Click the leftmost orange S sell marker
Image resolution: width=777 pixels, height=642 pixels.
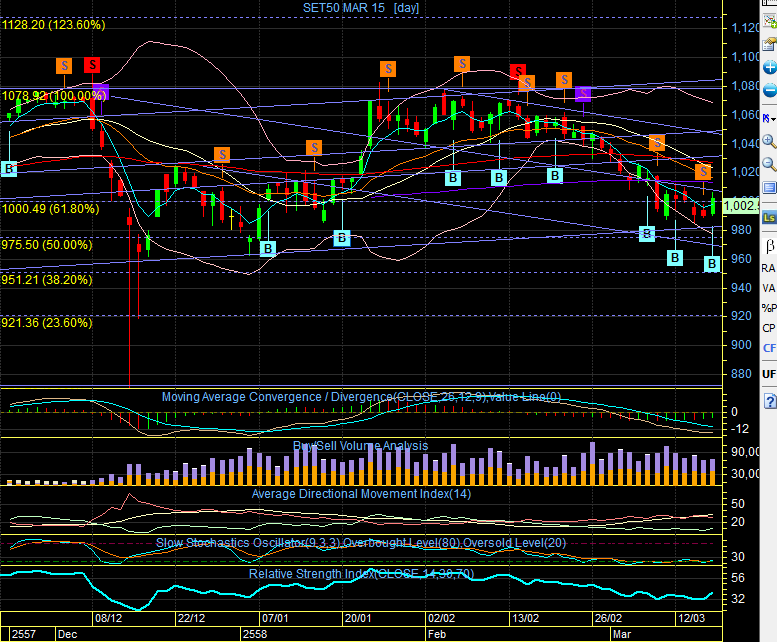(x=63, y=66)
